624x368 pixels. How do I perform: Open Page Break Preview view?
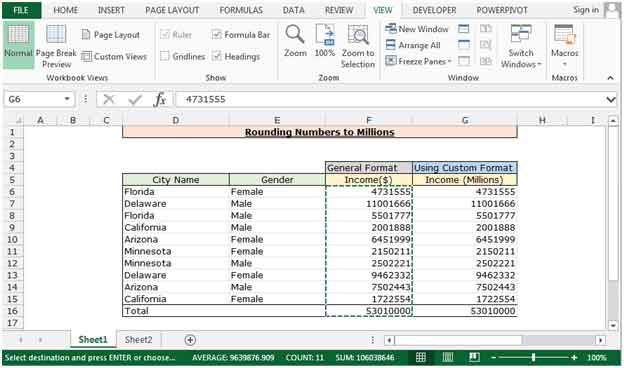(x=56, y=46)
